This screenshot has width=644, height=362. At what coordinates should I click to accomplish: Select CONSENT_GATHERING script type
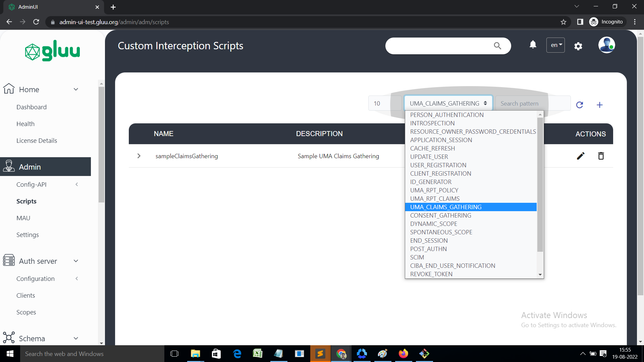tap(440, 215)
